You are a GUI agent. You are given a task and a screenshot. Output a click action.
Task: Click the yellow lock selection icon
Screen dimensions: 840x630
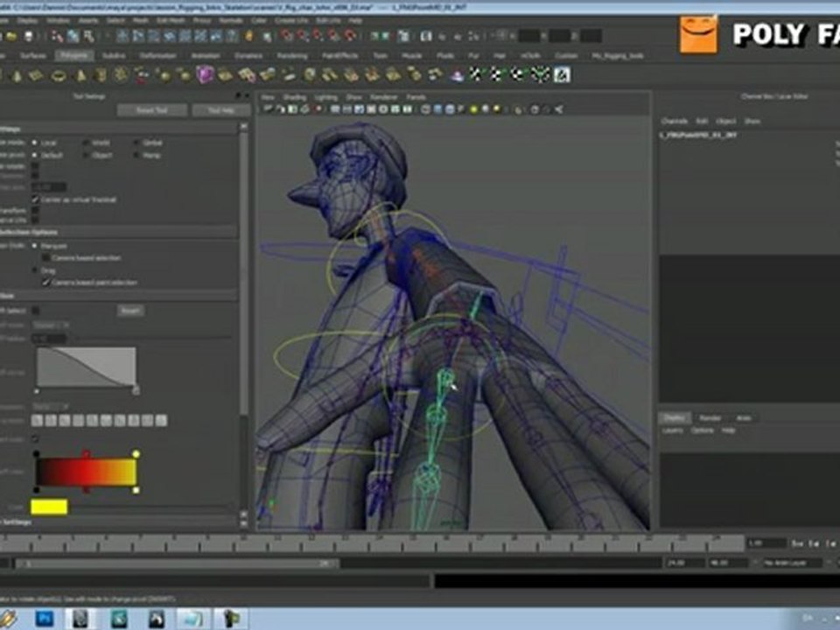coord(248,36)
